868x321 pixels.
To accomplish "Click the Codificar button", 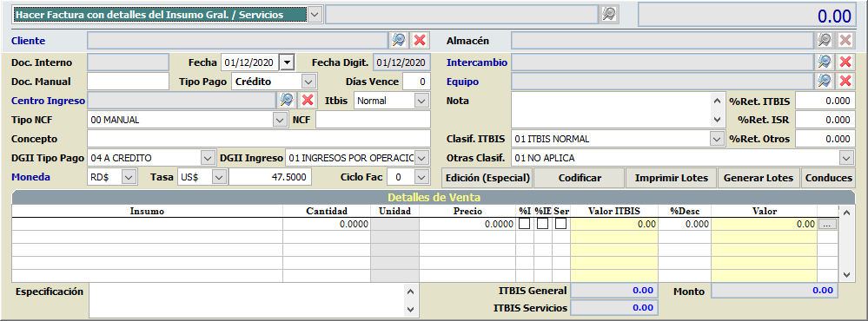I will 580,178.
